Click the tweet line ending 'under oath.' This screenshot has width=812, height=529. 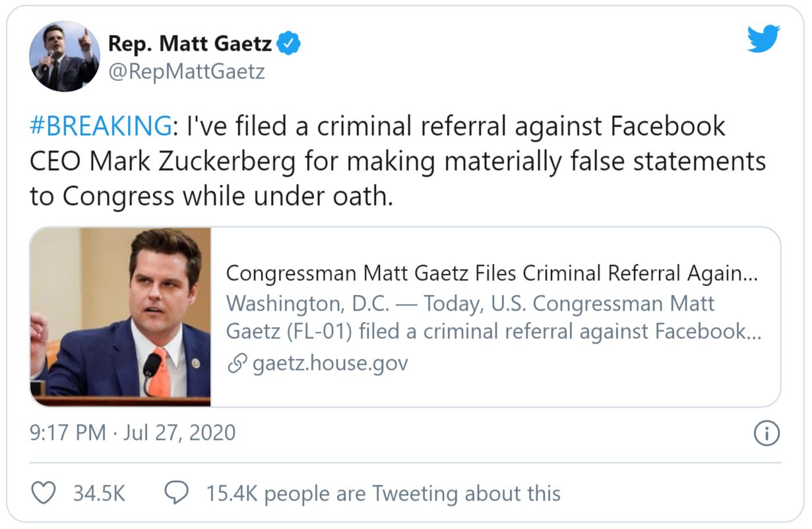click(x=211, y=197)
